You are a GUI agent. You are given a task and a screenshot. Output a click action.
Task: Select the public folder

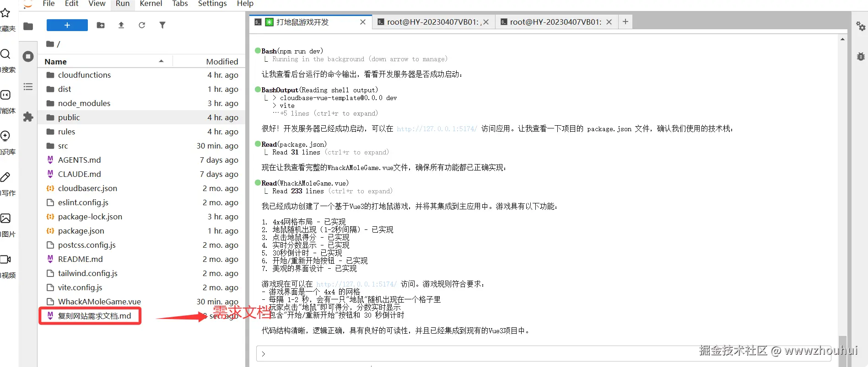pyautogui.click(x=142, y=117)
